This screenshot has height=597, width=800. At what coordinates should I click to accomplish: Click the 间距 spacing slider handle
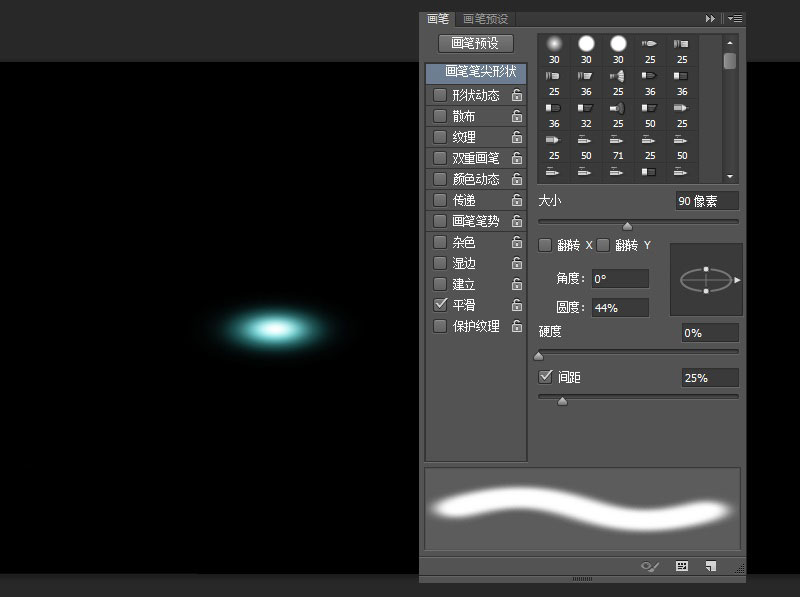pos(562,401)
